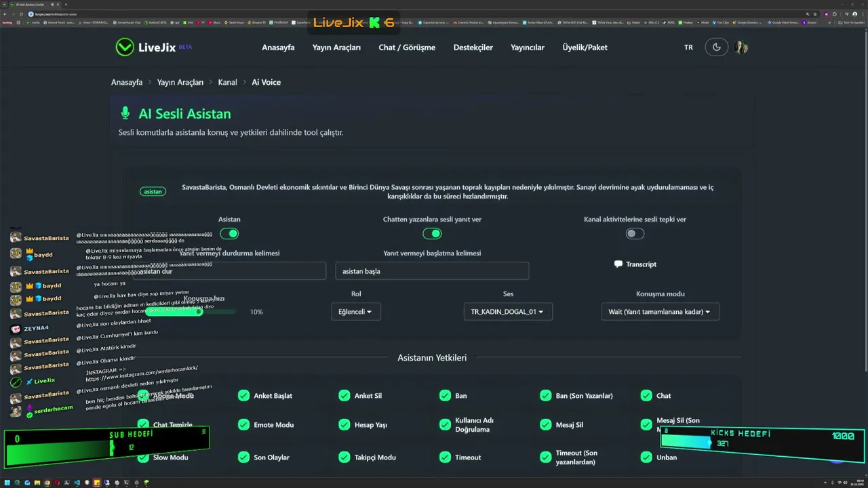Click serdarhocam avatar in chat overlay
Screen dimensions: 868x488
[16, 410]
